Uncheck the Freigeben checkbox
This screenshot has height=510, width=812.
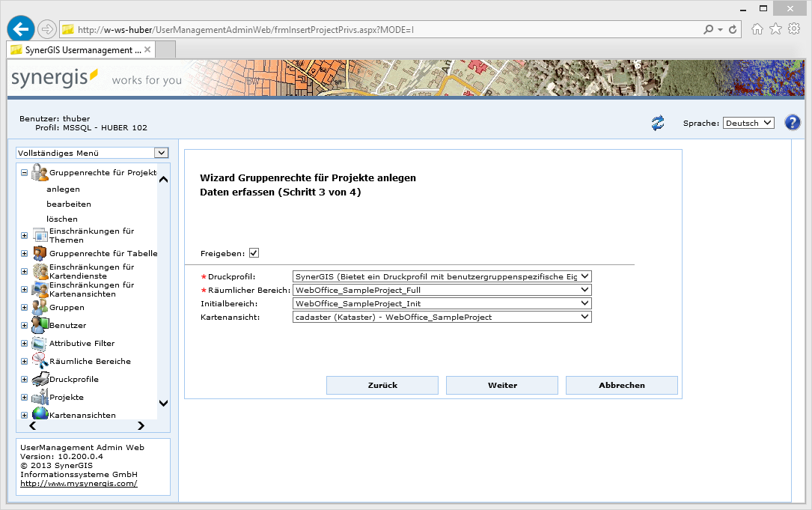[254, 253]
